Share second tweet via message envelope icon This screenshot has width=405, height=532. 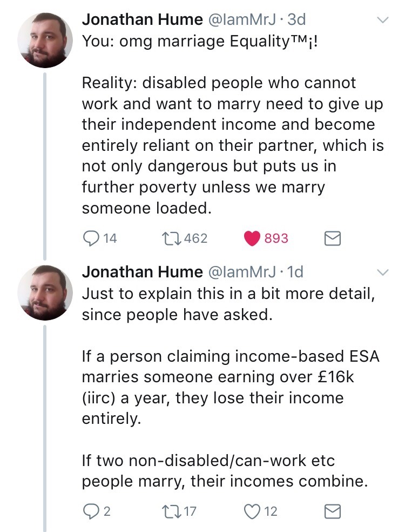(332, 511)
